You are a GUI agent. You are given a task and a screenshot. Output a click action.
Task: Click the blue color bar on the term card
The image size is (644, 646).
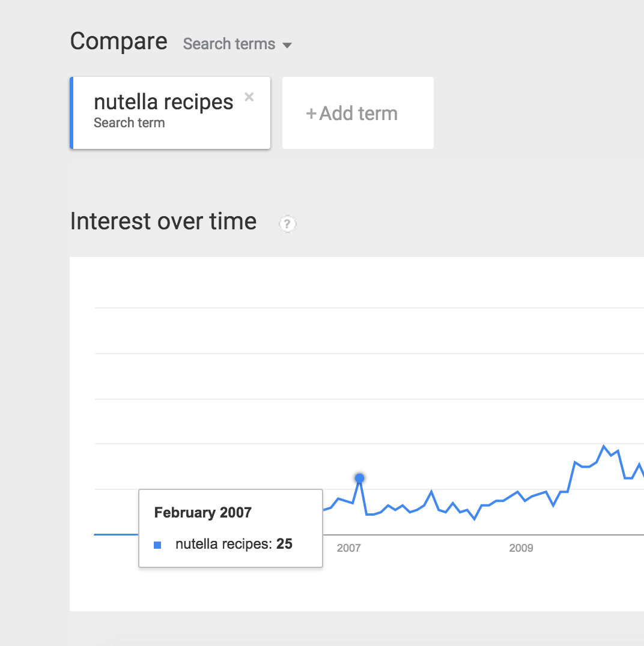(x=71, y=113)
